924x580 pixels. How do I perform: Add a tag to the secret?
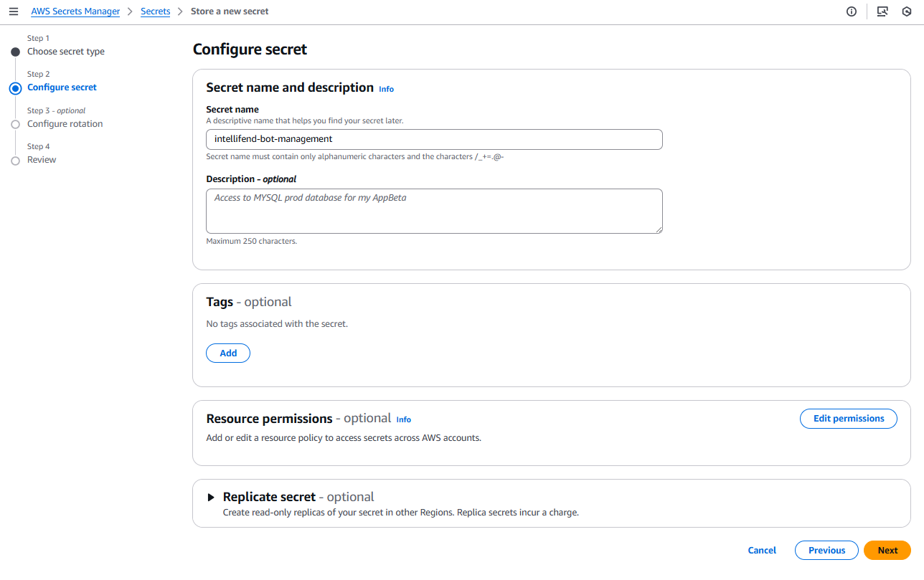tap(227, 353)
